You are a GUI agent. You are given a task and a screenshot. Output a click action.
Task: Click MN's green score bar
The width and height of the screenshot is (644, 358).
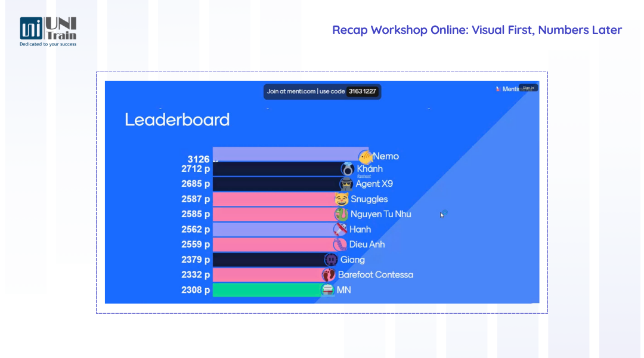[270, 290]
